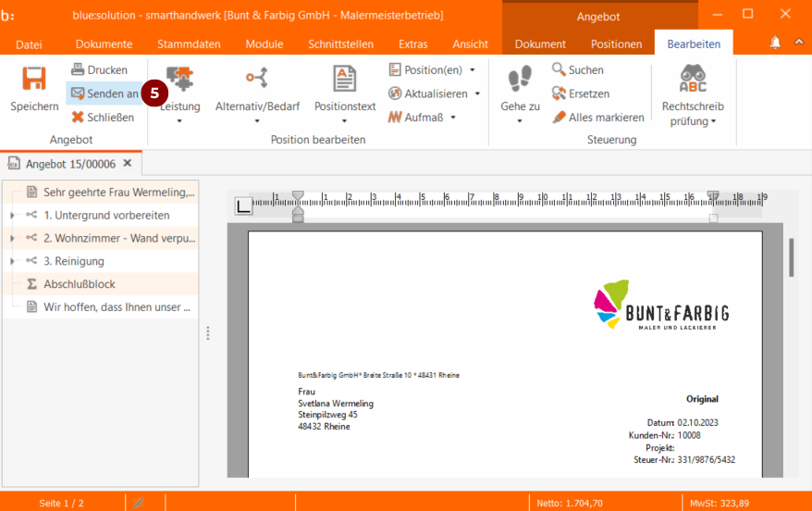Click the Drucken printer icon

(79, 70)
